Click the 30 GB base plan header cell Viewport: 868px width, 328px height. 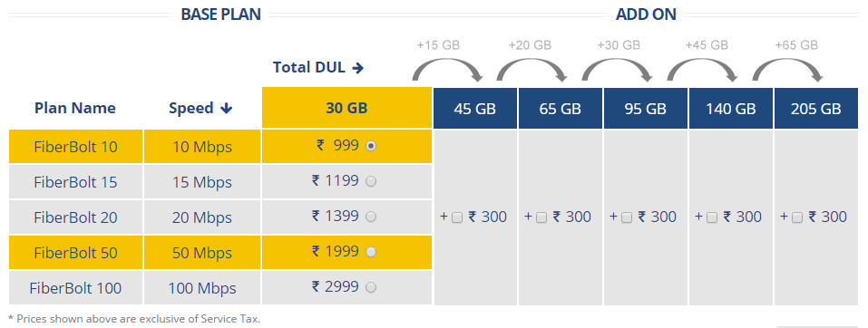click(x=346, y=108)
